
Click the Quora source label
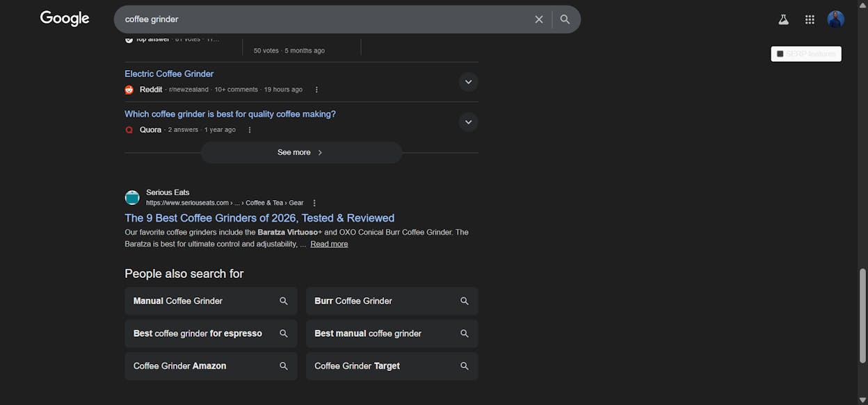[x=150, y=130]
